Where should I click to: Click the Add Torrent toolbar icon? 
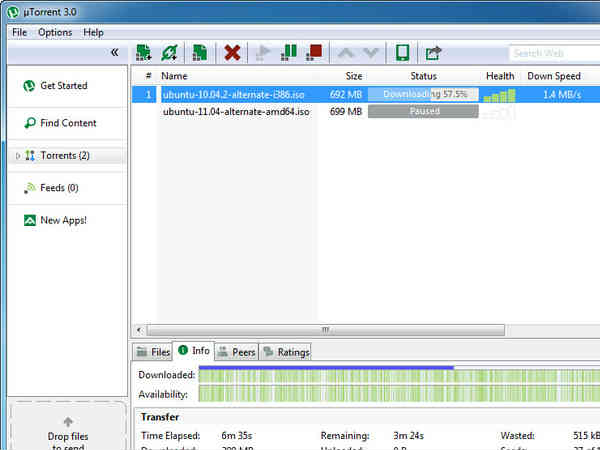click(x=144, y=52)
